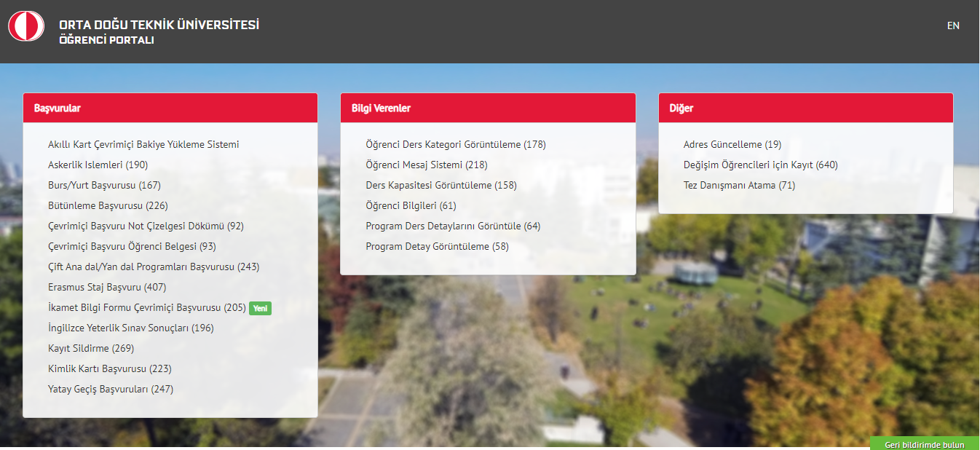Screen dimensions: 980x450
Task: Open Ders Kapasitesi Görüntüleme (158)
Action: pyautogui.click(x=441, y=186)
